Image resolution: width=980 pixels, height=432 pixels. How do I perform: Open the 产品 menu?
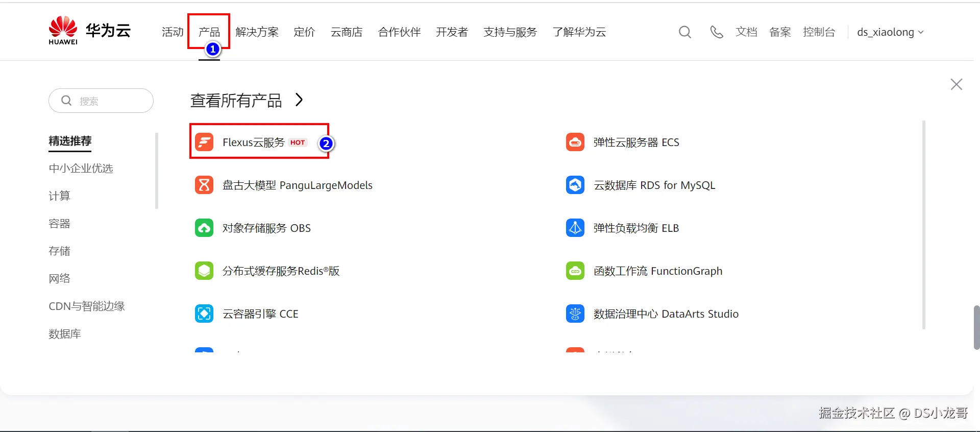coord(209,32)
